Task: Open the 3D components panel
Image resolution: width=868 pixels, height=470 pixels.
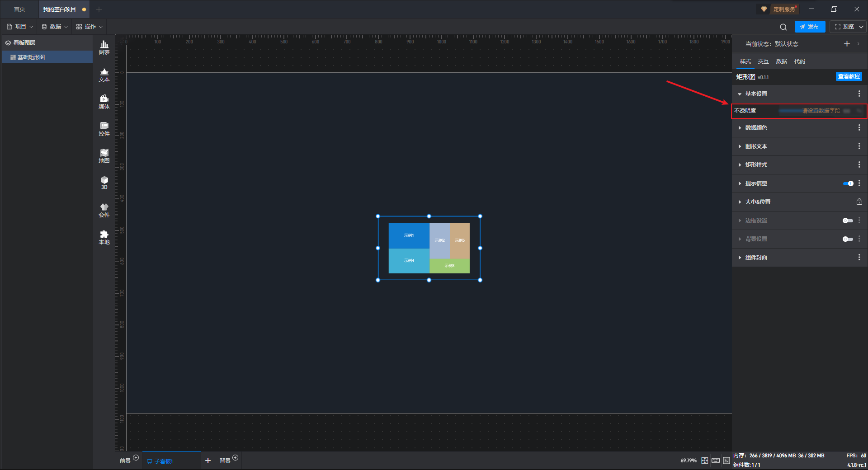Action: tap(104, 183)
